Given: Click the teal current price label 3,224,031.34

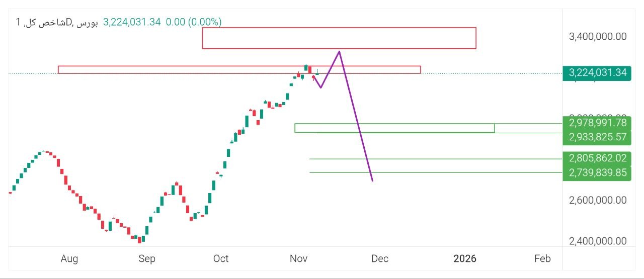Looking at the screenshot, I should pos(597,73).
